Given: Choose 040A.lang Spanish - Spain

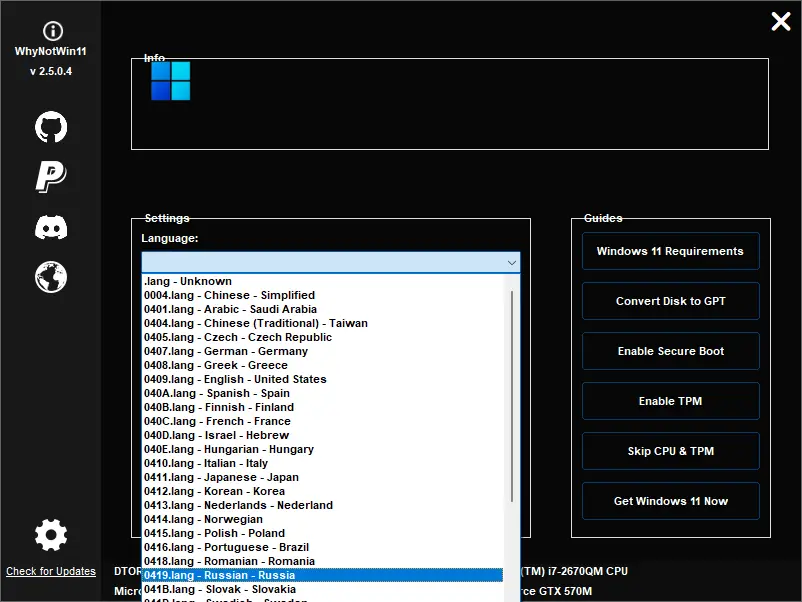Looking at the screenshot, I should [323, 393].
